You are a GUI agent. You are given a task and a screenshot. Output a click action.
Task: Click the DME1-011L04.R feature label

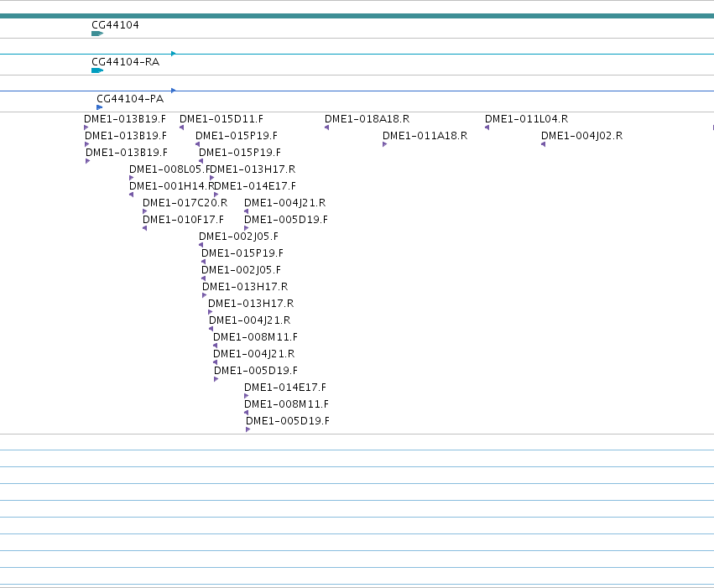coord(526,119)
